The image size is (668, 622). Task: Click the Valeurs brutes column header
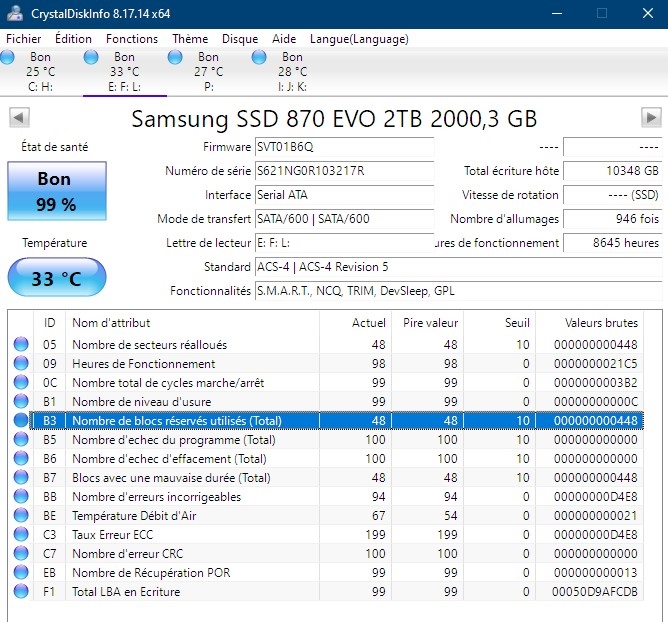[x=590, y=323]
